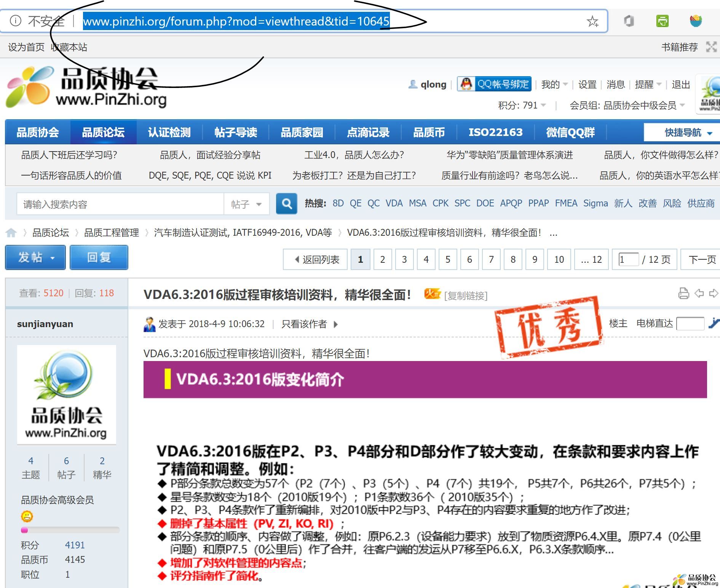The image size is (720, 588).
Task: Go to next thread arrow icon
Action: pyautogui.click(x=713, y=294)
